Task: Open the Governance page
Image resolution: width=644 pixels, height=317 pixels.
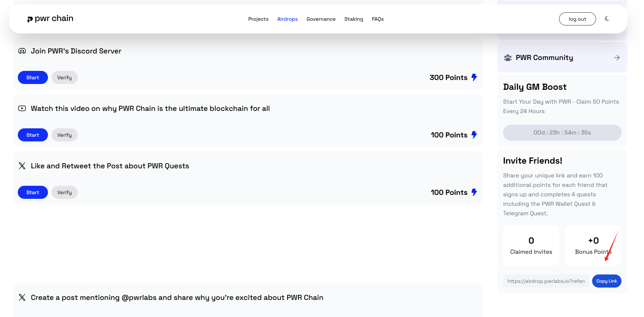Action: 321,19
